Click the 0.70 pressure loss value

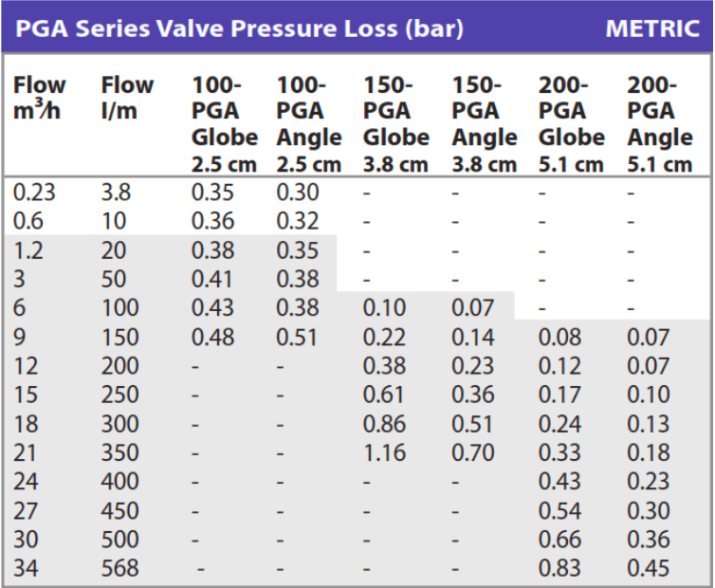click(x=472, y=452)
